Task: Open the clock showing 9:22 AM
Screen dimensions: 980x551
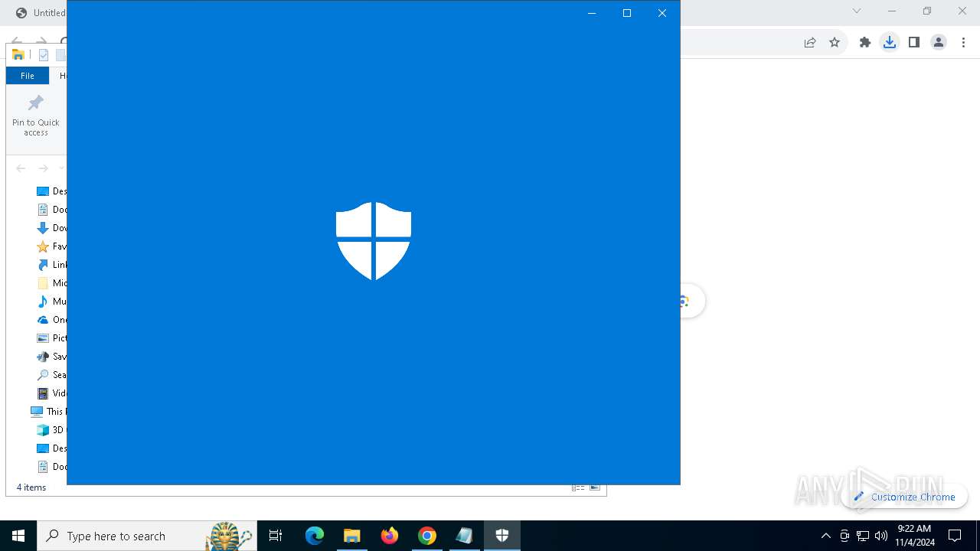Action: pos(914,535)
